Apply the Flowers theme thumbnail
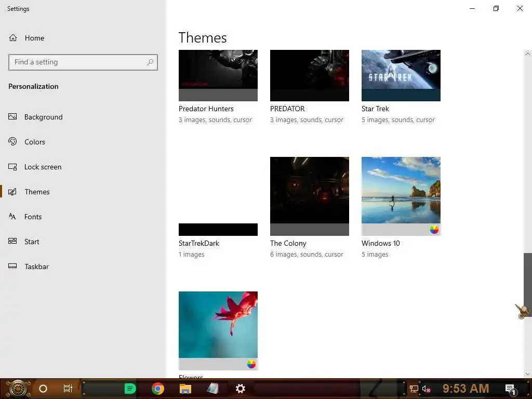 218,331
